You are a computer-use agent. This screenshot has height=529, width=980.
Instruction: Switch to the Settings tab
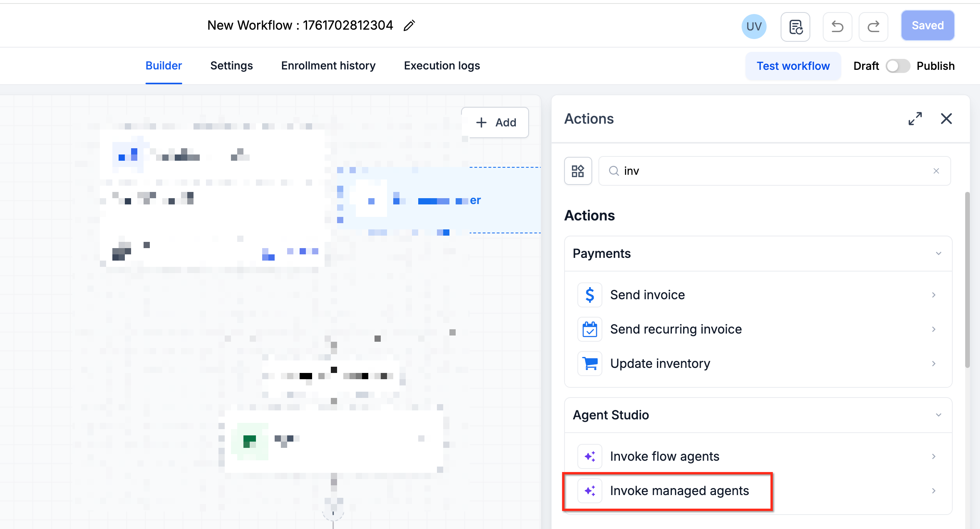click(x=231, y=66)
